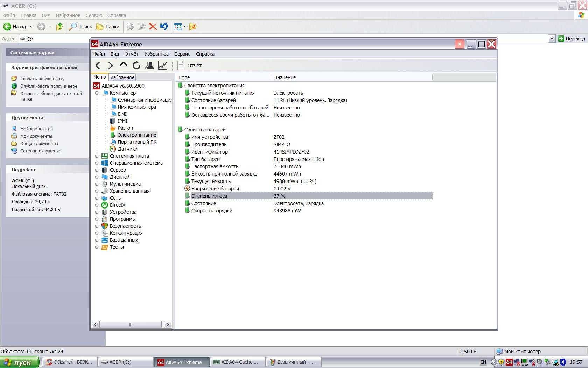Click Создать новую папку link
This screenshot has width=588, height=368.
[42, 79]
